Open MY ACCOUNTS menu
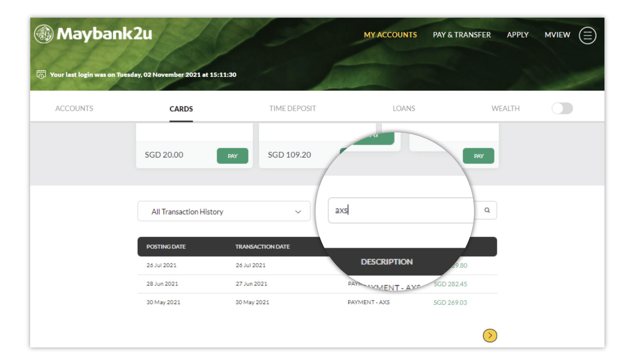 coord(390,35)
